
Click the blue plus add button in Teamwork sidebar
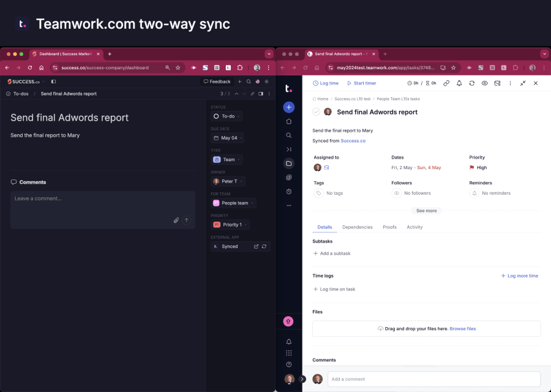[288, 107]
